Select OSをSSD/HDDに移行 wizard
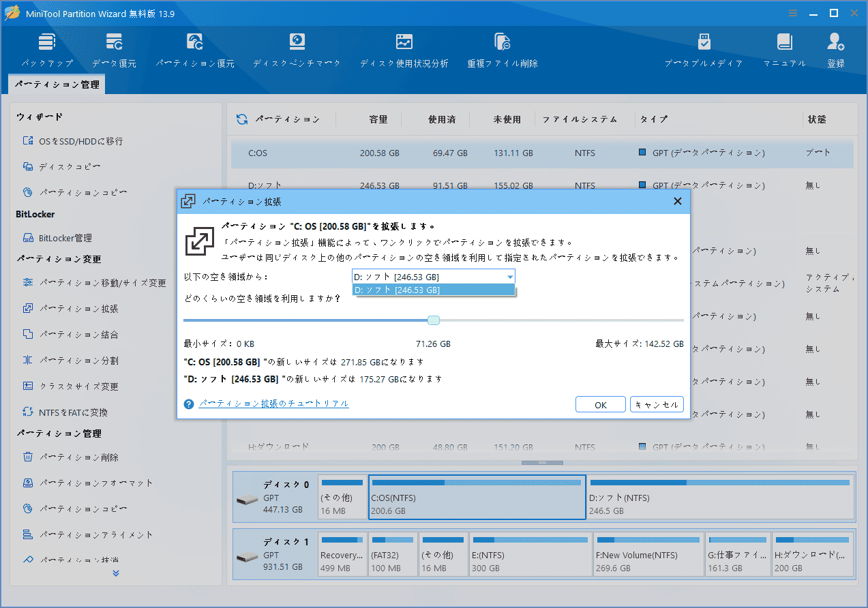The image size is (868, 608). [73, 141]
